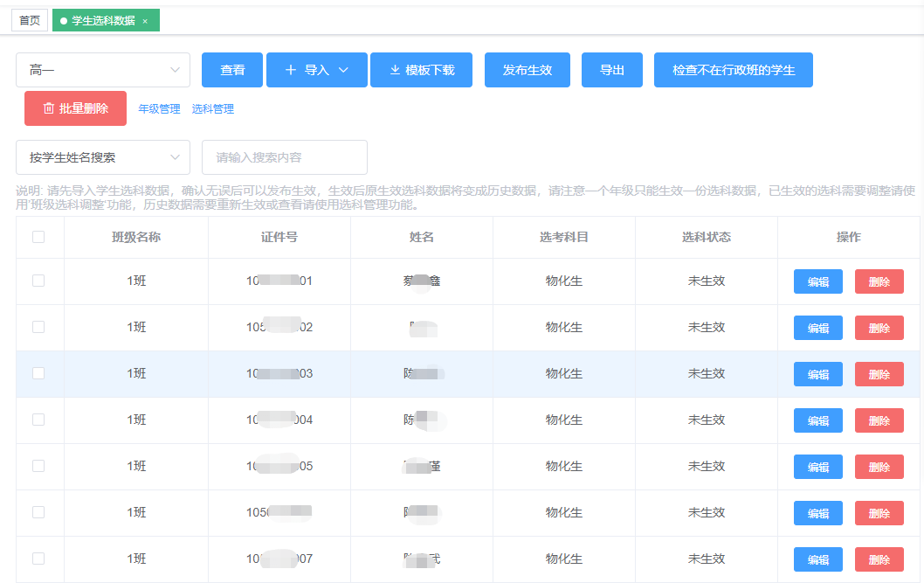Image resolution: width=924 pixels, height=583 pixels.
Task: Open the 高一 grade dropdown
Action: tap(103, 70)
